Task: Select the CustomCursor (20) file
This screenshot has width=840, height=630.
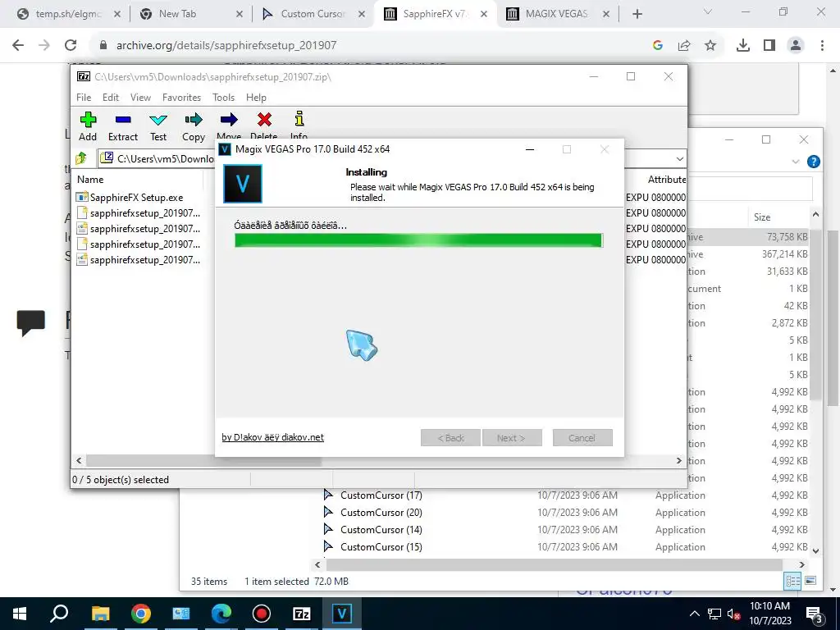Action: 381,512
